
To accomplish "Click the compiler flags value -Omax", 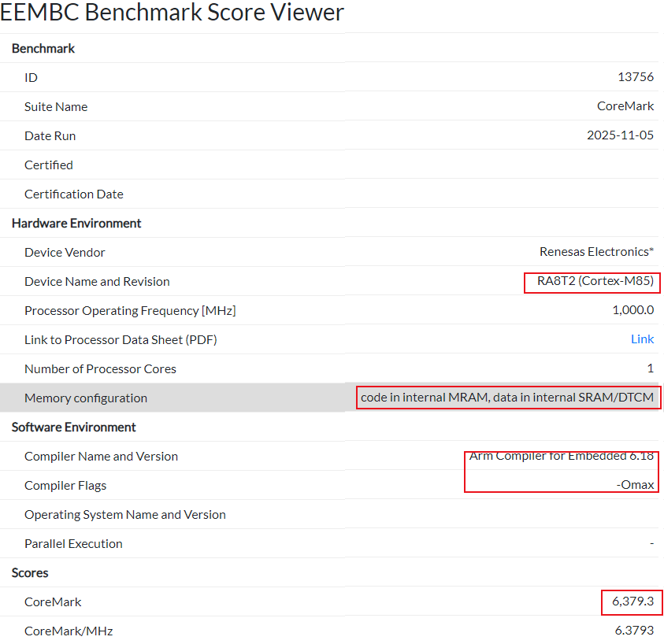I will click(635, 485).
